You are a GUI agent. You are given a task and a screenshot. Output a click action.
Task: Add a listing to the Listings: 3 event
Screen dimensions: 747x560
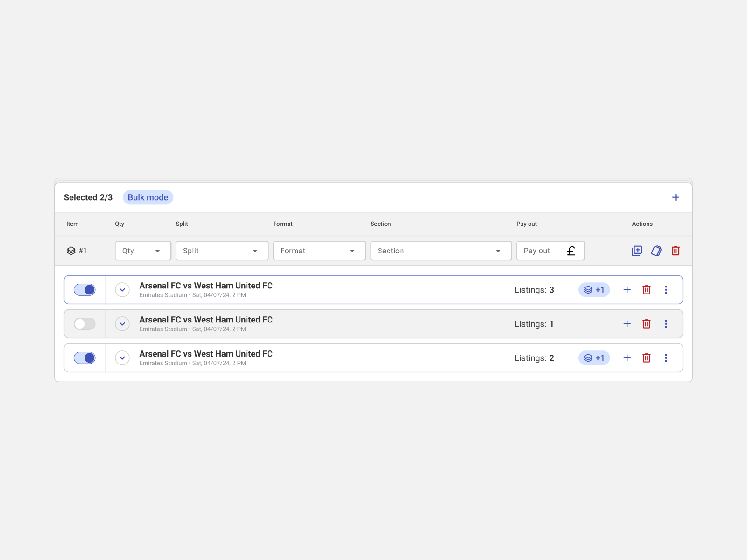[627, 290]
